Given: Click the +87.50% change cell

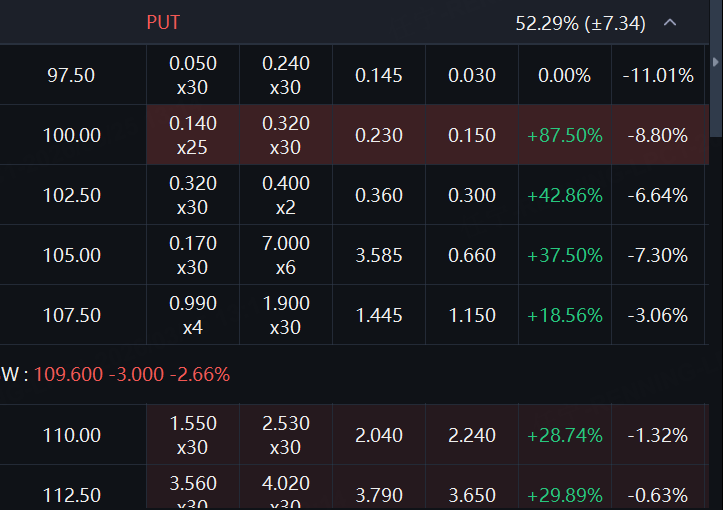Looking at the screenshot, I should [565, 135].
